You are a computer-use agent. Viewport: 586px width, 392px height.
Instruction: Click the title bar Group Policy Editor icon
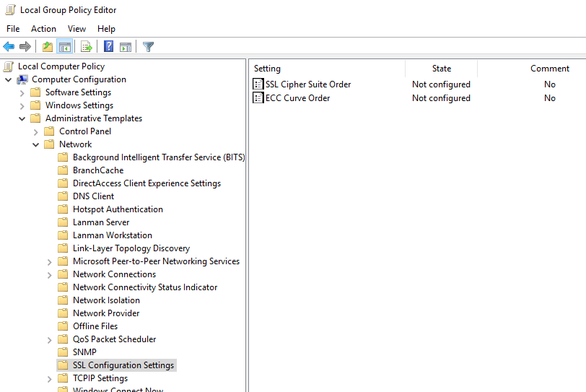click(10, 10)
